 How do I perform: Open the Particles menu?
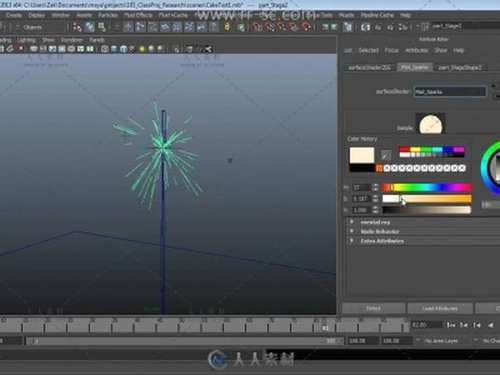[108, 15]
